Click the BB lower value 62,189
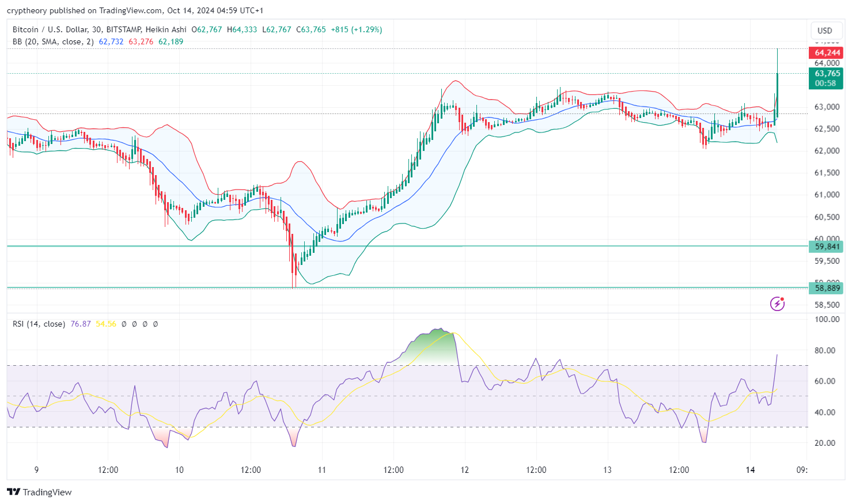 tap(171, 41)
